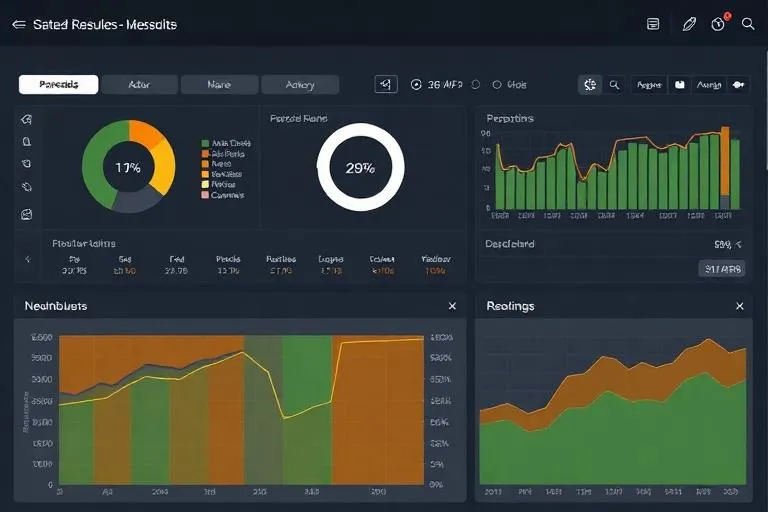Select the pencil edit icon in top bar

coord(689,24)
